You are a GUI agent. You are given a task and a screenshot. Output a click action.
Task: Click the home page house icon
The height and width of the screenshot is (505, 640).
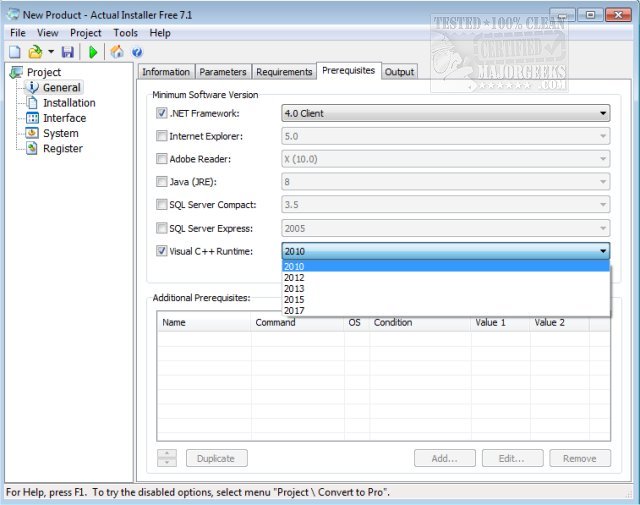pyautogui.click(x=117, y=52)
